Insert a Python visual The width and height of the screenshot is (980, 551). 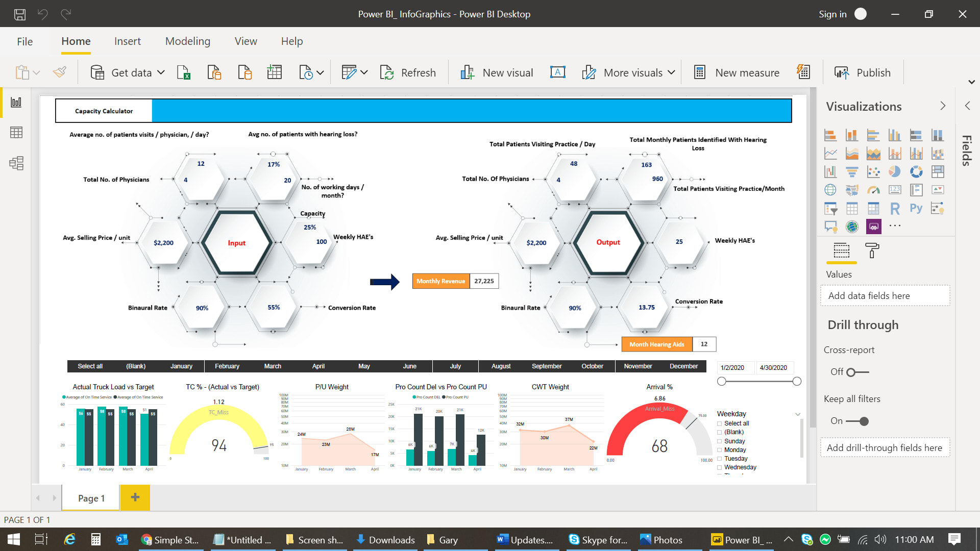(916, 208)
